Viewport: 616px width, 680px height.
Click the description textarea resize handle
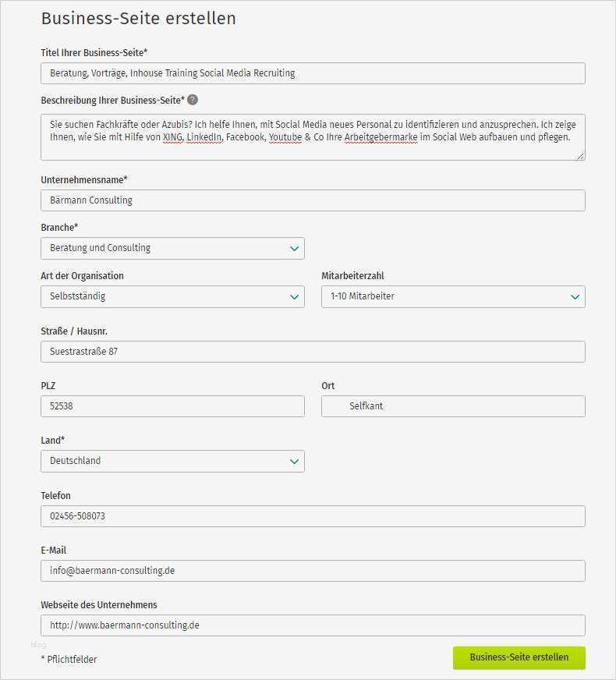tap(580, 156)
